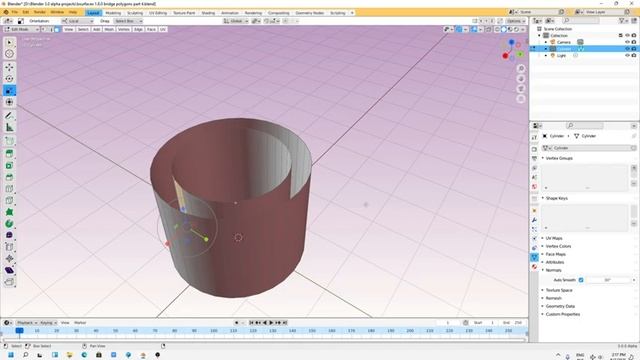The width and height of the screenshot is (640, 360).
Task: Toggle Camera visibility eye in outliner
Action: (627, 42)
